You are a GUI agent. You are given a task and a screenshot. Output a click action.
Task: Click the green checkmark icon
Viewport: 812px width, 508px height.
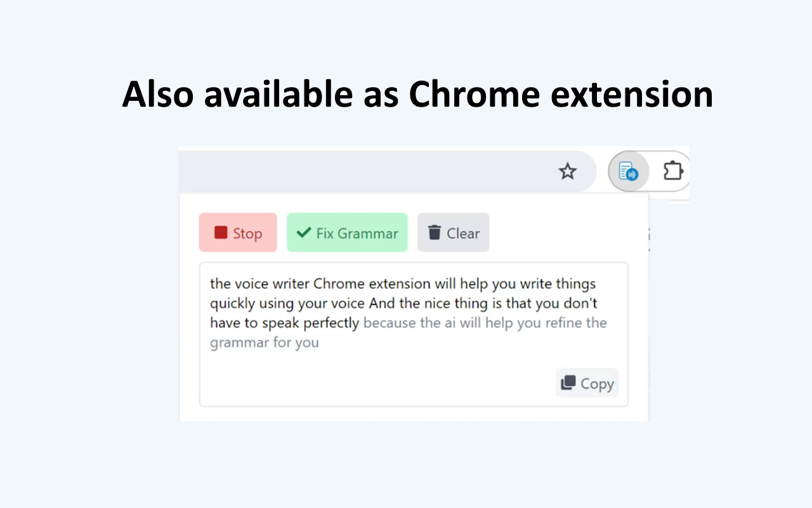coord(304,232)
